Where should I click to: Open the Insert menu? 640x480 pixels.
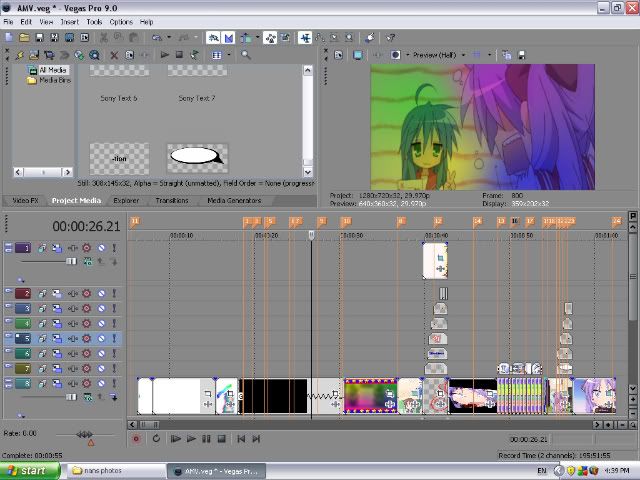pyautogui.click(x=70, y=22)
